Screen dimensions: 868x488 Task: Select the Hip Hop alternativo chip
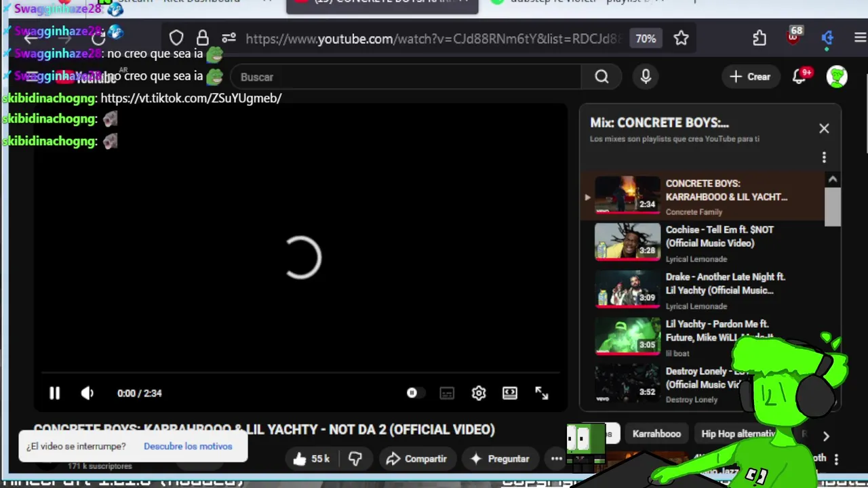click(738, 434)
